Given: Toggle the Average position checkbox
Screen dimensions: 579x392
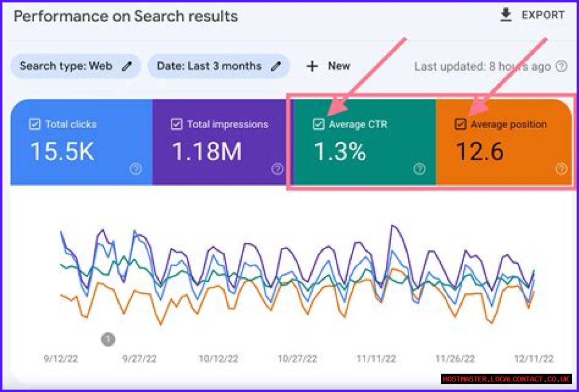Looking at the screenshot, I should pyautogui.click(x=460, y=124).
